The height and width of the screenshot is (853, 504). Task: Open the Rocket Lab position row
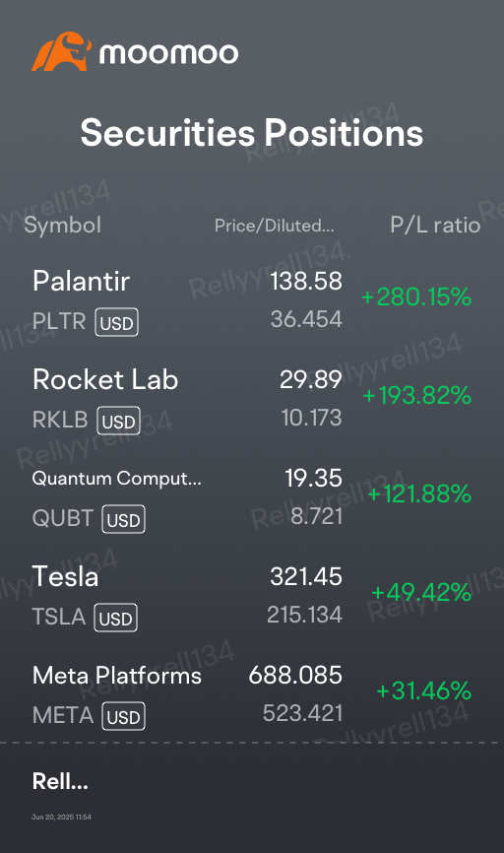coord(252,399)
